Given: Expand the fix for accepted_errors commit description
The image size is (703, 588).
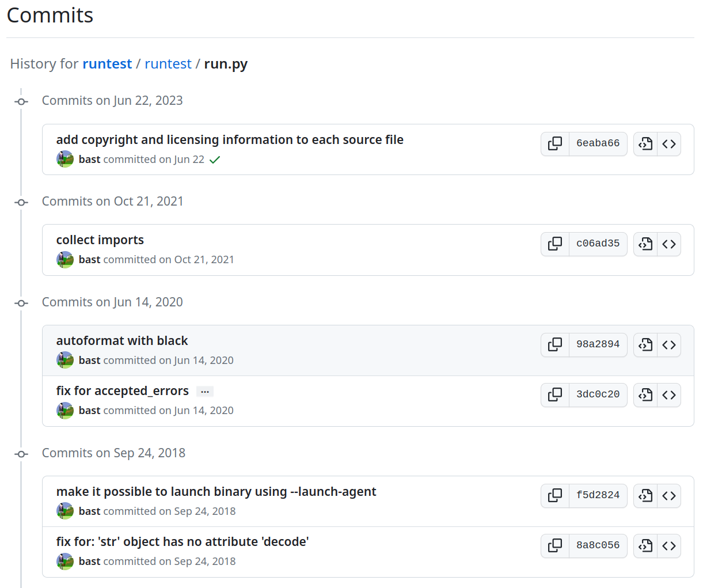Looking at the screenshot, I should click(x=205, y=392).
